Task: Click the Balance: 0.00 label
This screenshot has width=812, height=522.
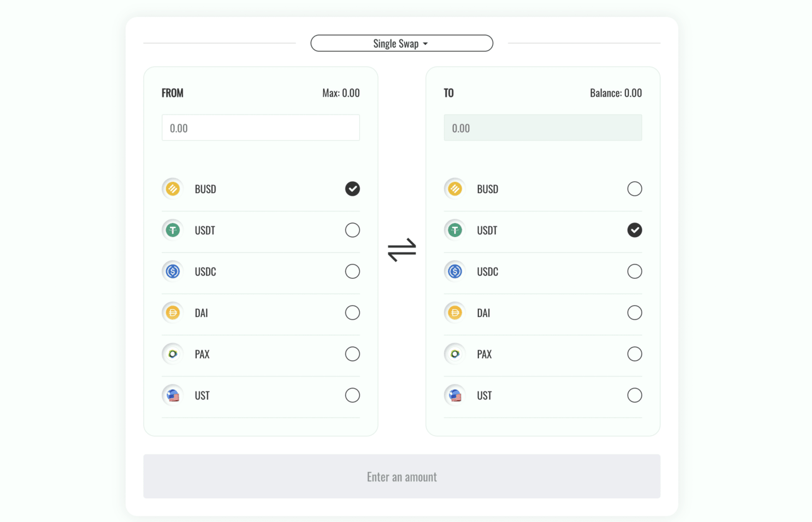Action: 616,93
